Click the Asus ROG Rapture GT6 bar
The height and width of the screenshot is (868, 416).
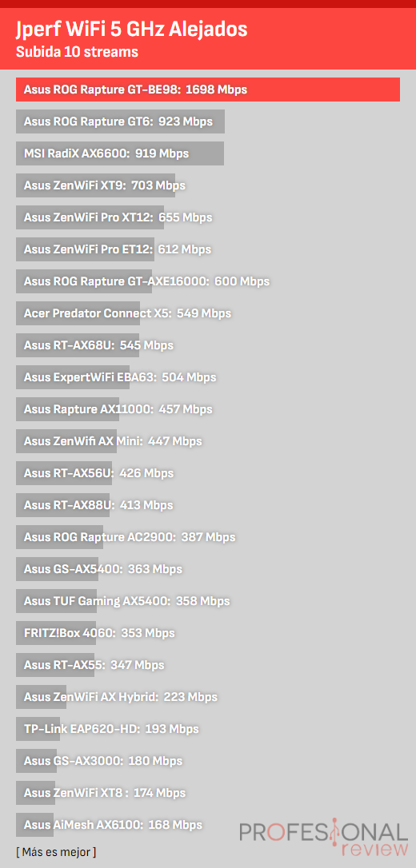coord(120,121)
